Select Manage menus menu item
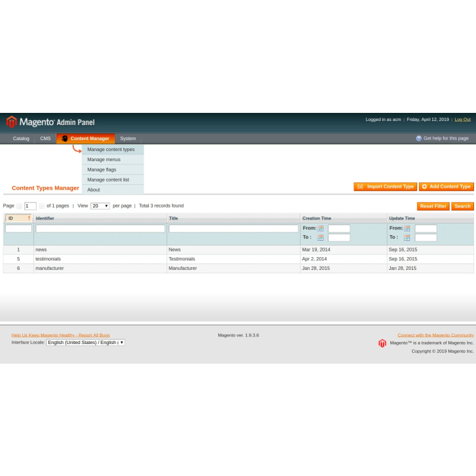The height and width of the screenshot is (476, 476). tap(113, 159)
